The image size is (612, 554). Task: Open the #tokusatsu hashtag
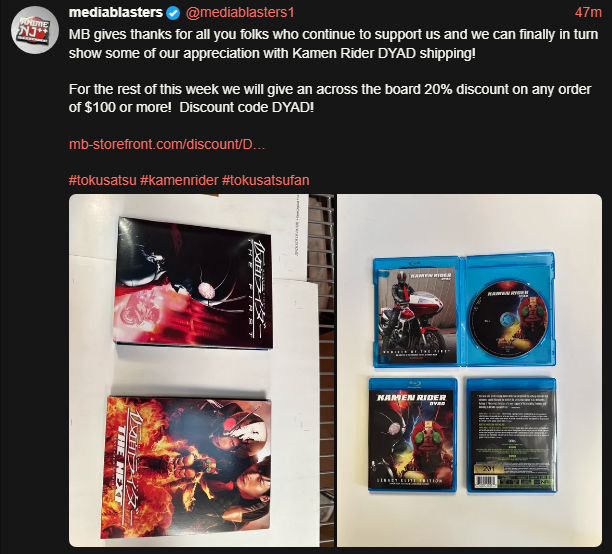[103, 180]
